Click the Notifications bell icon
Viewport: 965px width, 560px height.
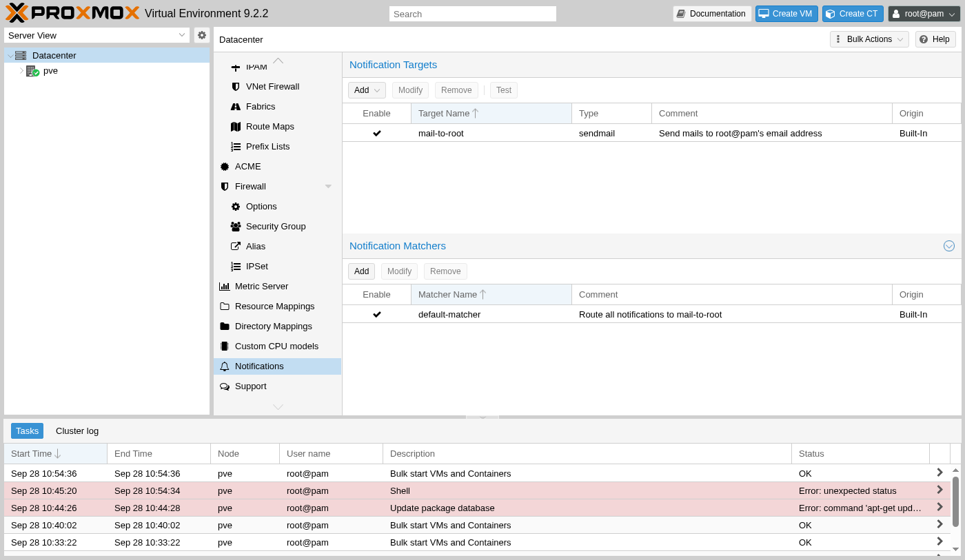(x=225, y=366)
